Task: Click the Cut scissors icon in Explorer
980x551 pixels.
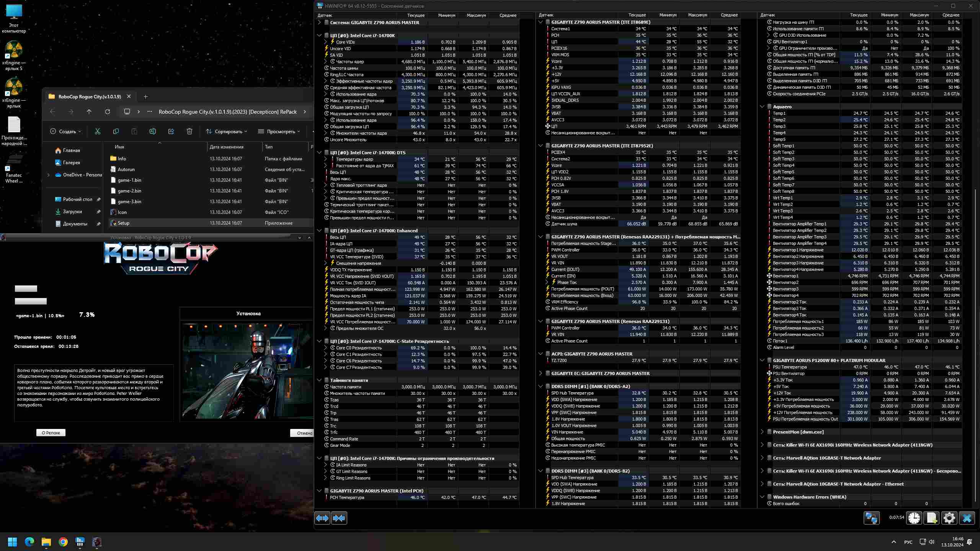Action: pyautogui.click(x=98, y=131)
